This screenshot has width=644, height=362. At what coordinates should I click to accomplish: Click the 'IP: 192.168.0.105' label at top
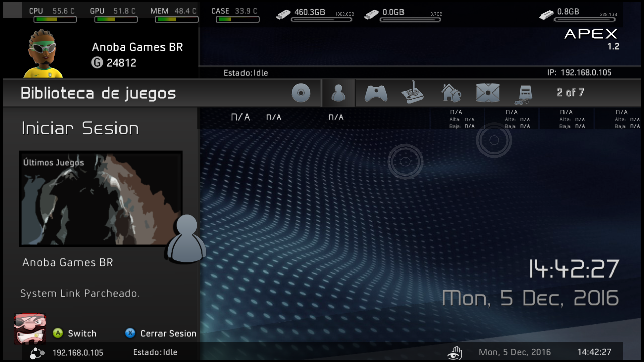click(x=580, y=73)
